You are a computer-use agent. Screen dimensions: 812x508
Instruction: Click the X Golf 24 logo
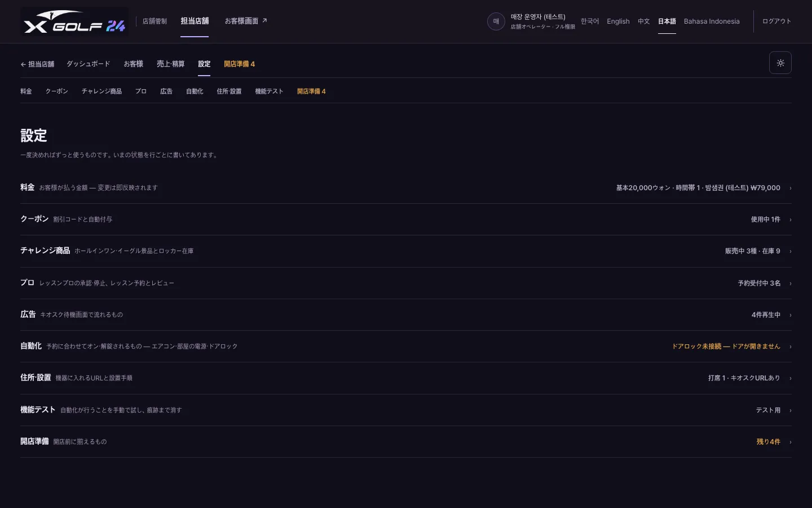74,21
